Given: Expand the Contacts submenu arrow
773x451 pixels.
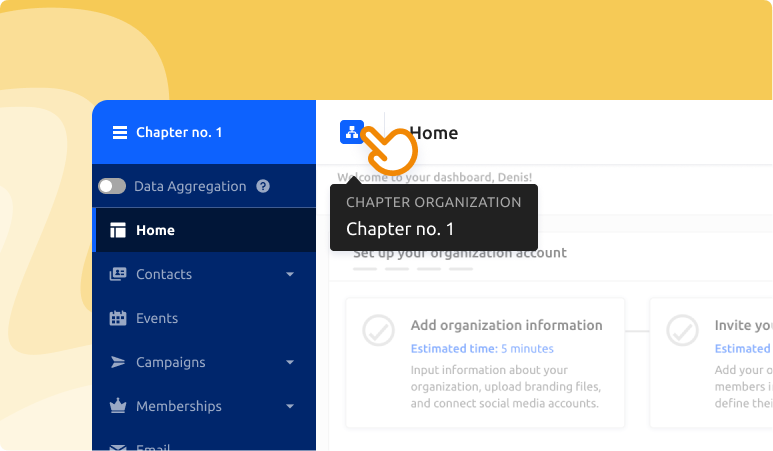Looking at the screenshot, I should (290, 274).
